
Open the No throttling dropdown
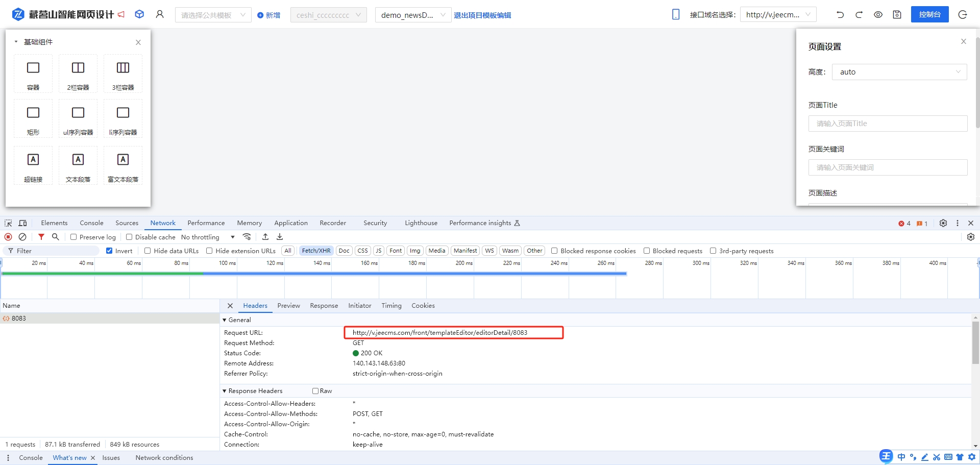[208, 237]
